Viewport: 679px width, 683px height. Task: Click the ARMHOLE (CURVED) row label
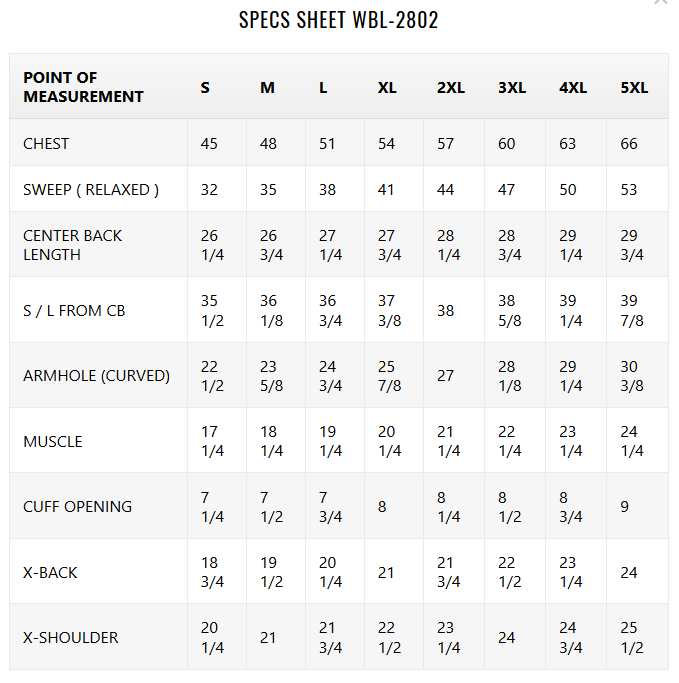96,376
